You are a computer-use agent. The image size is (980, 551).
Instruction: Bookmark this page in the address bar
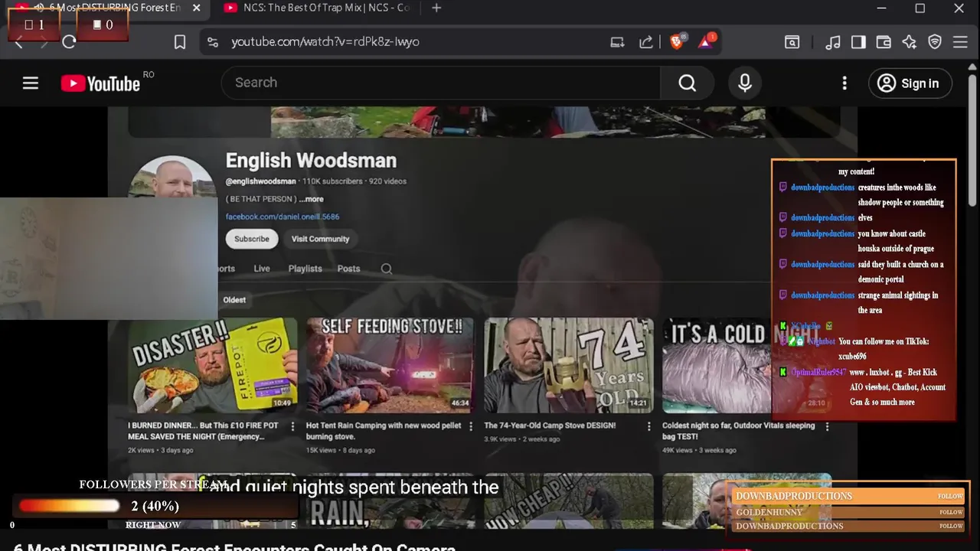pyautogui.click(x=180, y=42)
